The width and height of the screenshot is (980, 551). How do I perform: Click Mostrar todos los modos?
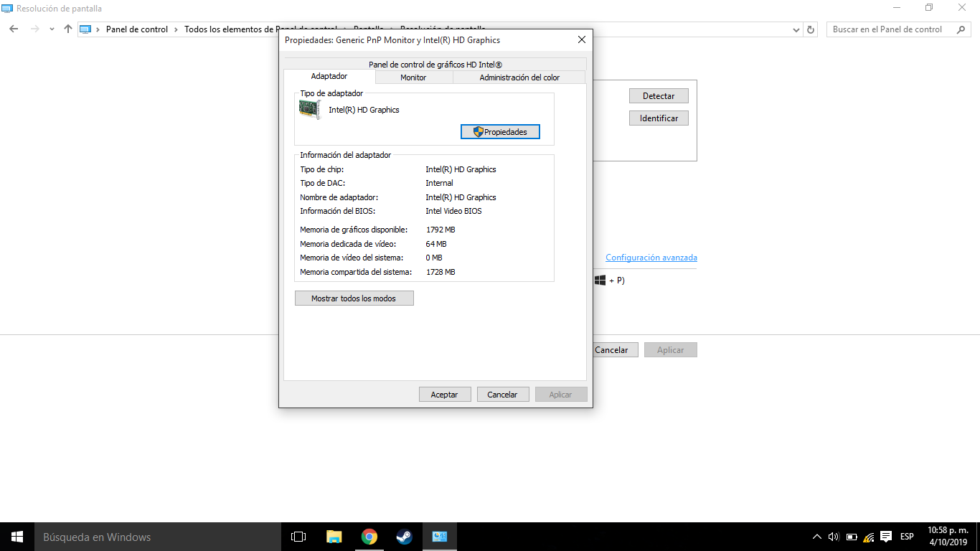coord(354,298)
